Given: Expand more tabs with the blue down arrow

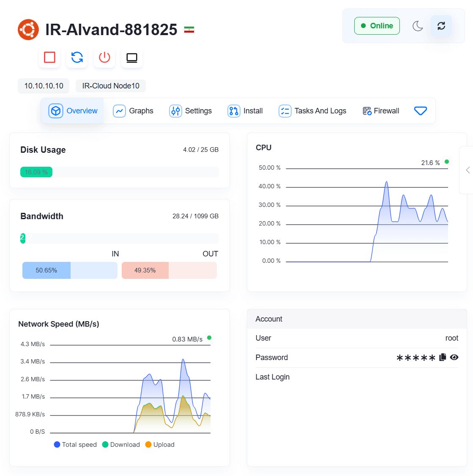Looking at the screenshot, I should click(x=420, y=111).
